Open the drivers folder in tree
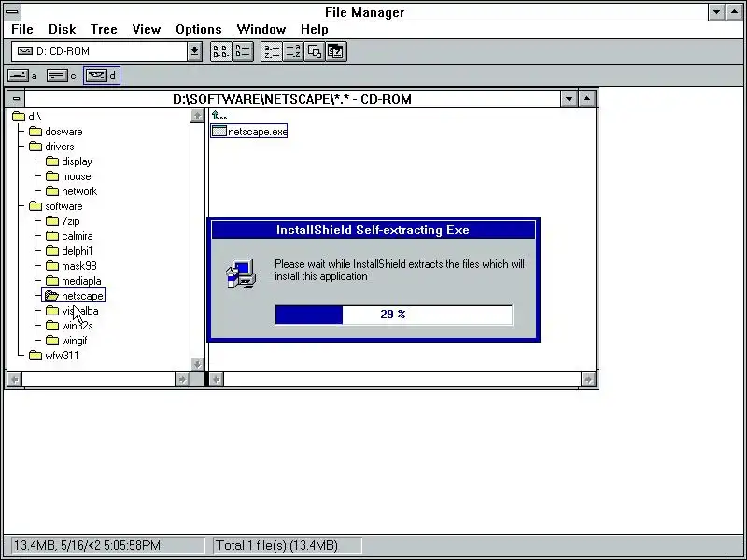 tap(51, 147)
